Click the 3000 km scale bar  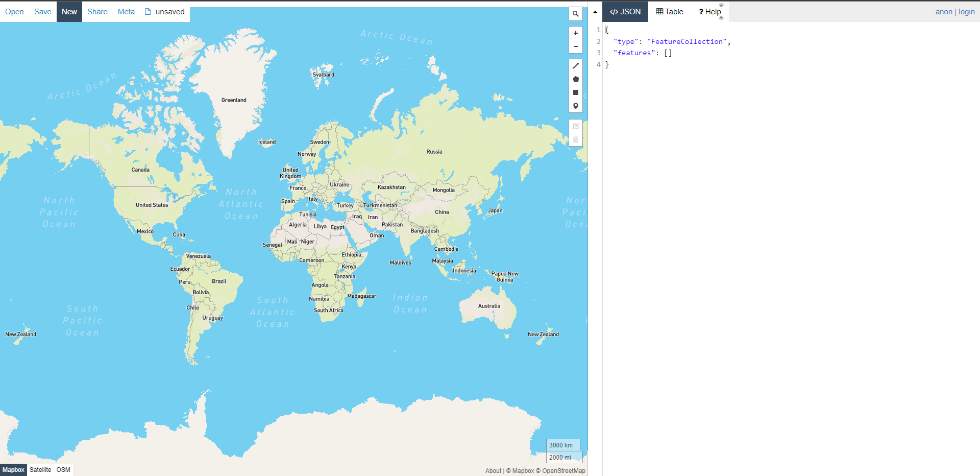tap(563, 445)
